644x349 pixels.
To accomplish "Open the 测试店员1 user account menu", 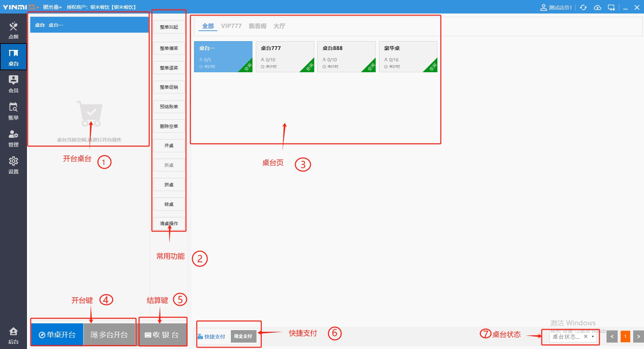I will [556, 7].
